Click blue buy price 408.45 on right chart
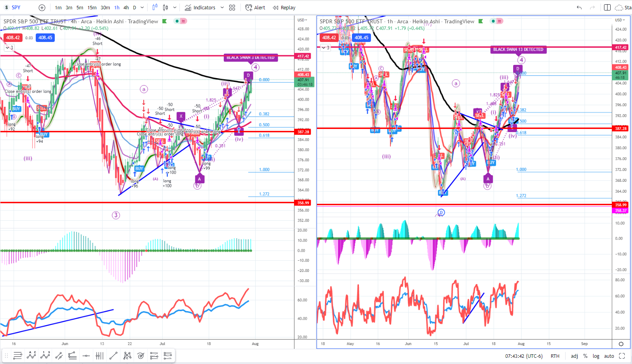The width and height of the screenshot is (632, 364). click(x=362, y=38)
